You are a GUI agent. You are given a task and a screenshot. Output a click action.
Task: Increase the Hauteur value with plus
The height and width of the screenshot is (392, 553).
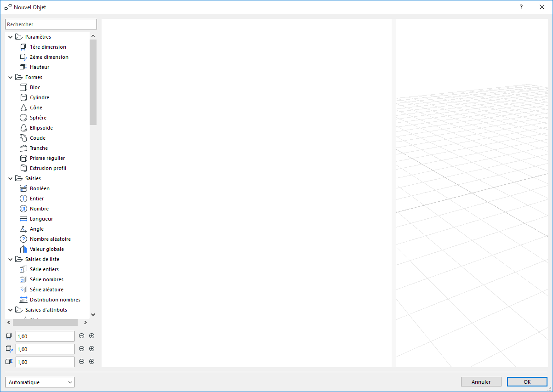click(91, 362)
